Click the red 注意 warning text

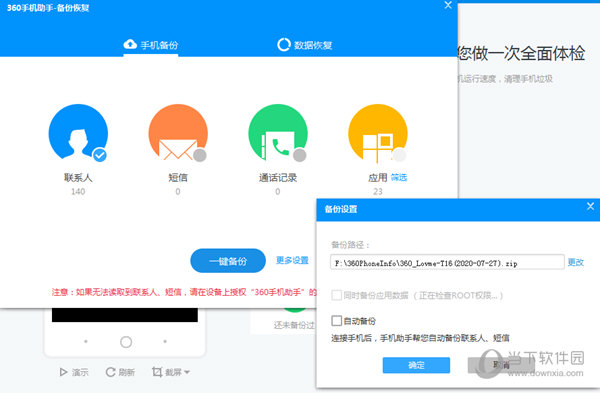[184, 292]
